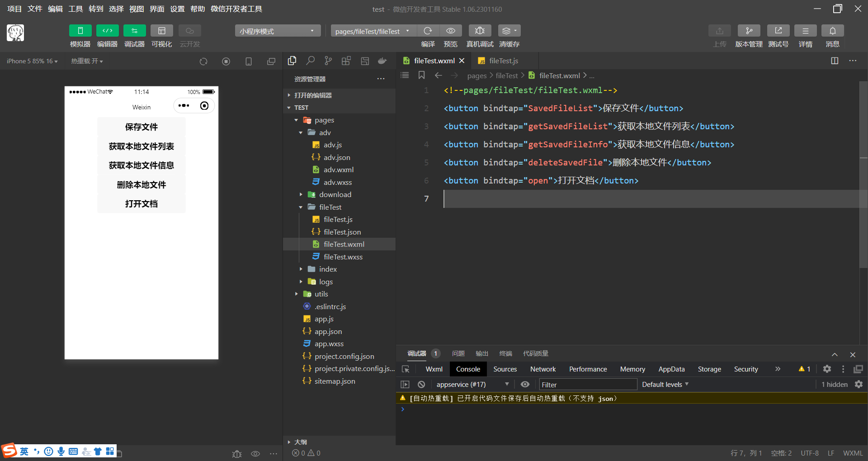Open the hot reload (热重载) dropdown

pos(87,61)
